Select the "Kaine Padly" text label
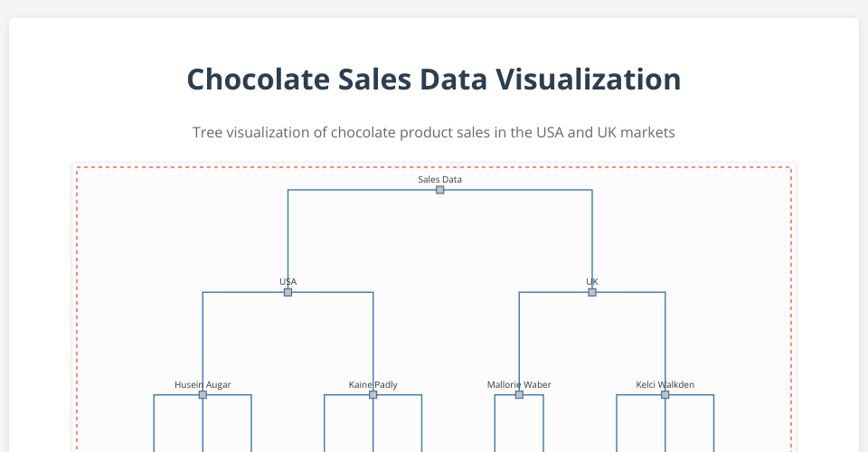 373,384
